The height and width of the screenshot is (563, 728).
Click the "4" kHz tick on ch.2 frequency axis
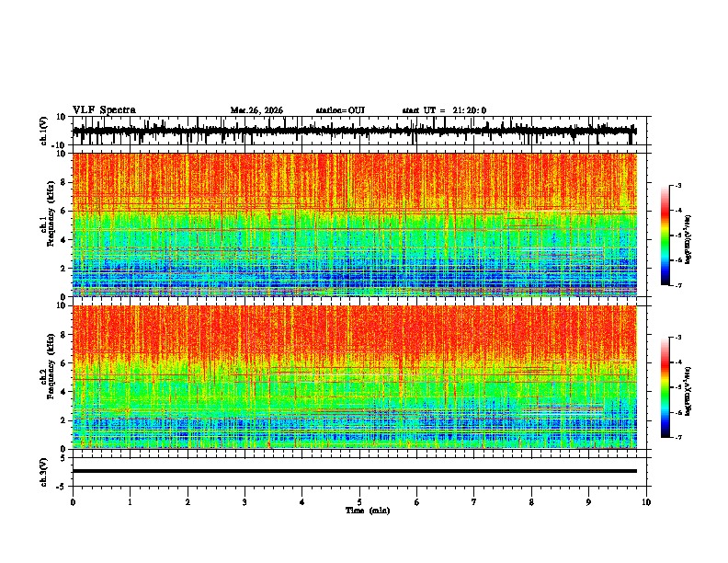[x=64, y=392]
